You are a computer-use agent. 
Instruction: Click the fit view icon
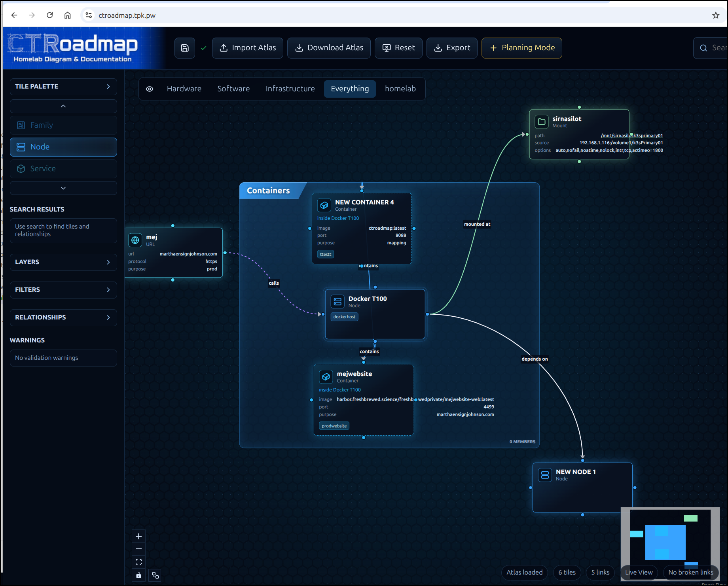tap(138, 561)
